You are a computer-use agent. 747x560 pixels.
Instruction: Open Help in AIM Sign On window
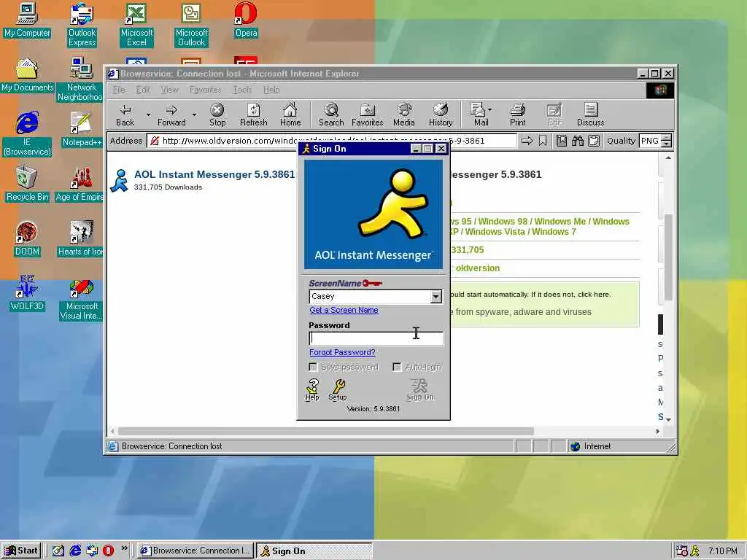tap(312, 390)
